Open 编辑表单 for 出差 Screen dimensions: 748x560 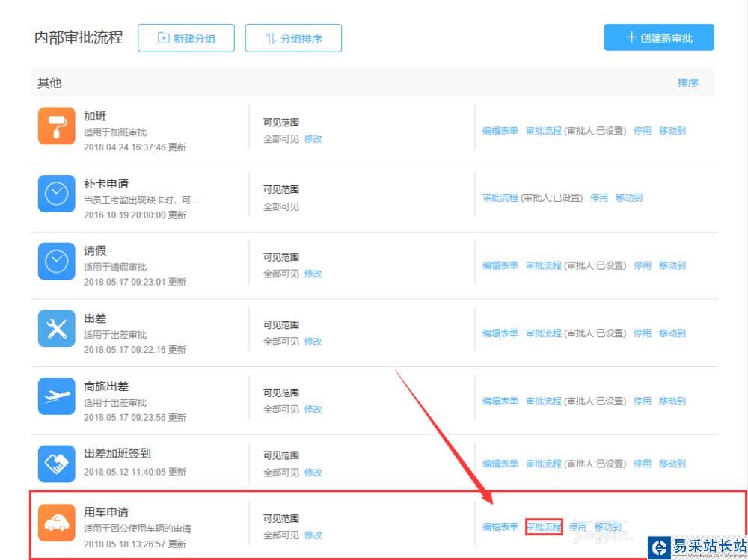click(x=500, y=333)
